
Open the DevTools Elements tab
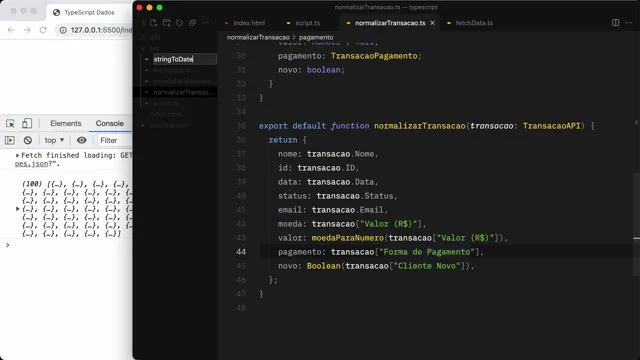coord(66,123)
